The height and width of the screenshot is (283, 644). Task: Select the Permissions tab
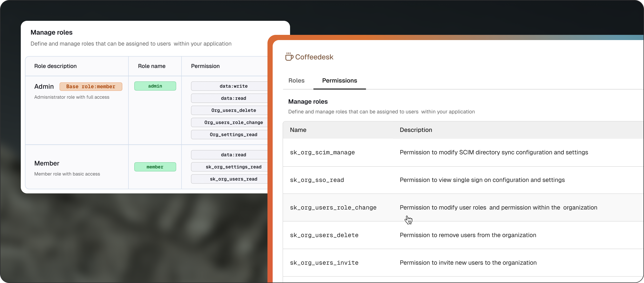point(339,81)
